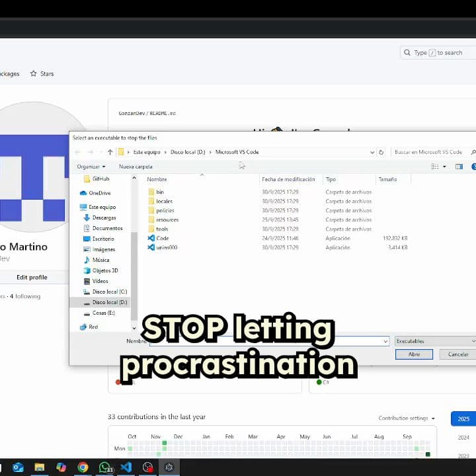Expand the address bar history dropdown

[372, 153]
